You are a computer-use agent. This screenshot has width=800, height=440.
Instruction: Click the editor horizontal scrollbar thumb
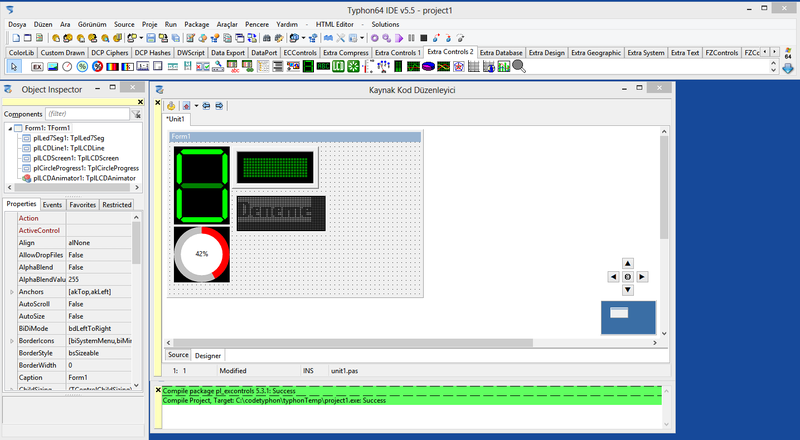353,343
